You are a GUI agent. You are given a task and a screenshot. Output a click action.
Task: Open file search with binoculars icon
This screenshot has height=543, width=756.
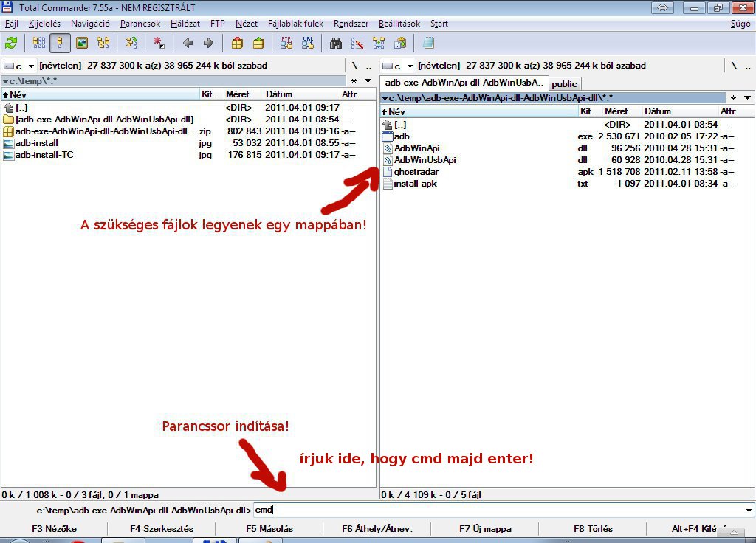336,44
